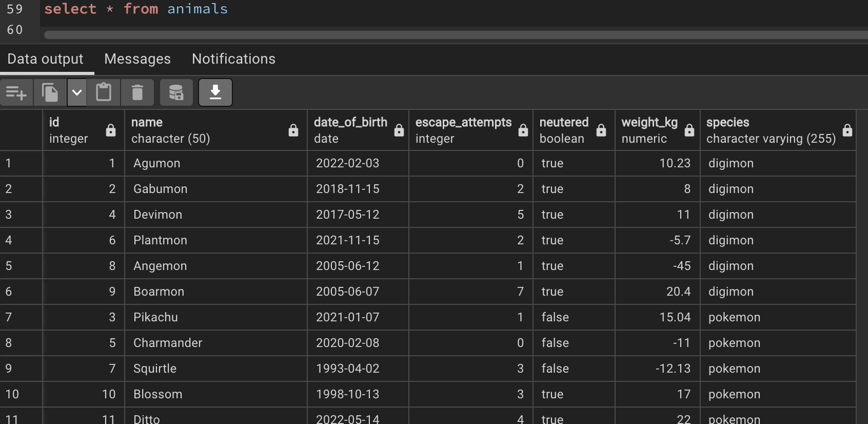Click the date cell 1993-04-02

pos(358,369)
